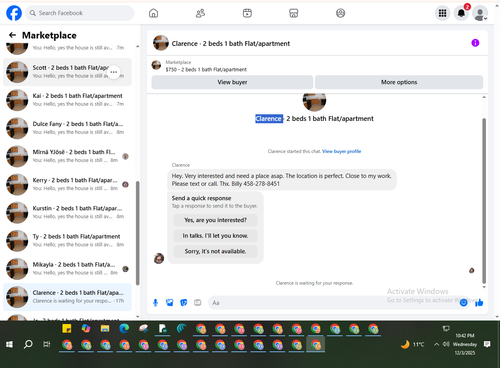Viewport: 500px width, 368px height.
Task: Send quick response 'Sorry, it's not available.'
Action: point(215,251)
